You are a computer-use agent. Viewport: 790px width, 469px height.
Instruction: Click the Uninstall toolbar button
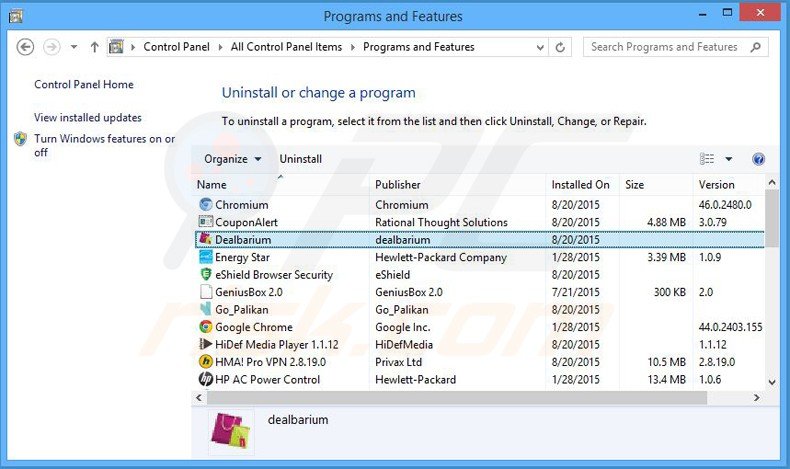(x=300, y=159)
